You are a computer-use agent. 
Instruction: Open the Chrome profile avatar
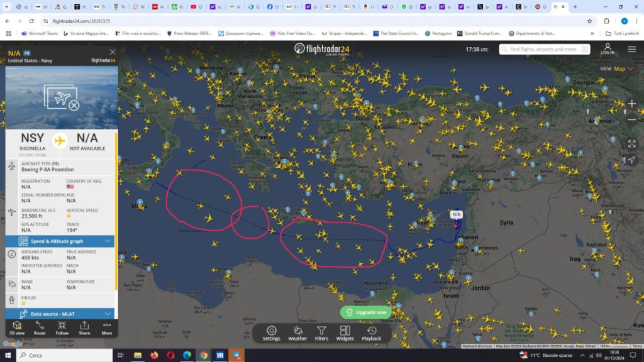coord(625,21)
